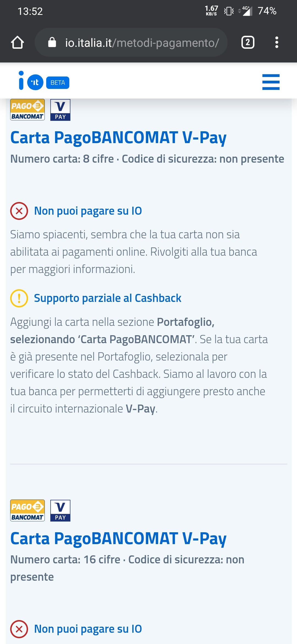Tap 'Supporto parziale al Cashback' heading

(x=108, y=298)
